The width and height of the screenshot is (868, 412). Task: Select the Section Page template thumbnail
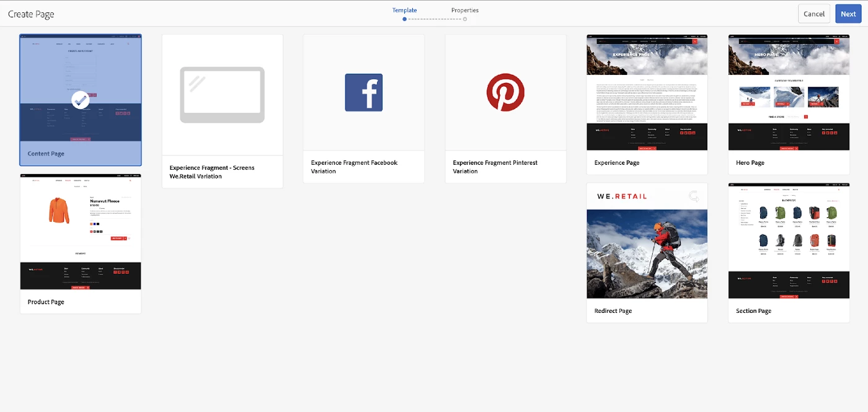point(789,241)
